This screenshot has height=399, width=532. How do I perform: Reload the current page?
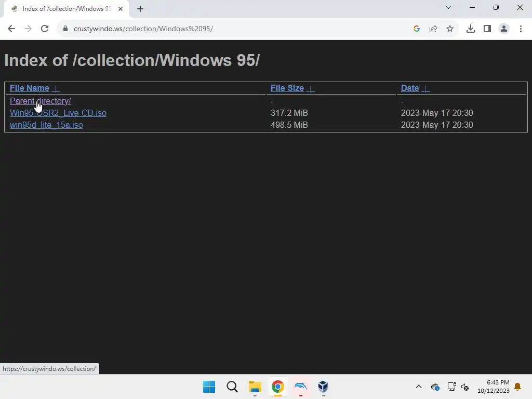pyautogui.click(x=45, y=29)
